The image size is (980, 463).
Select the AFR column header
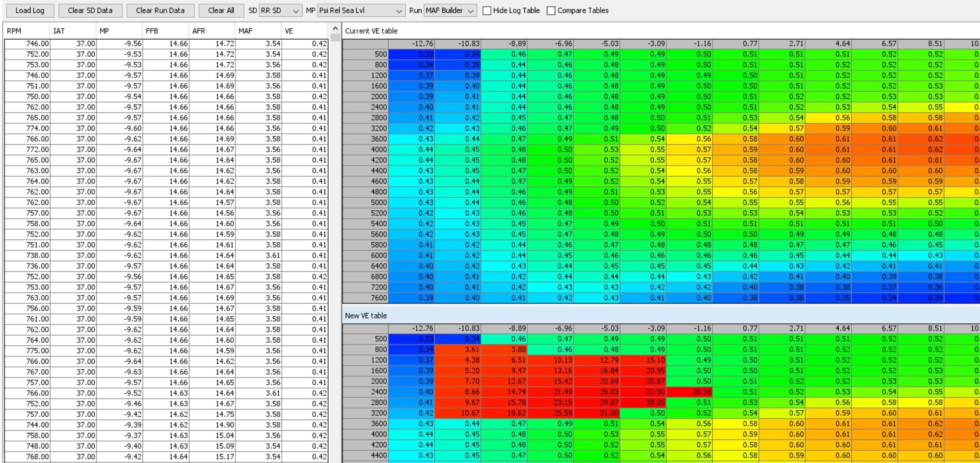[212, 31]
